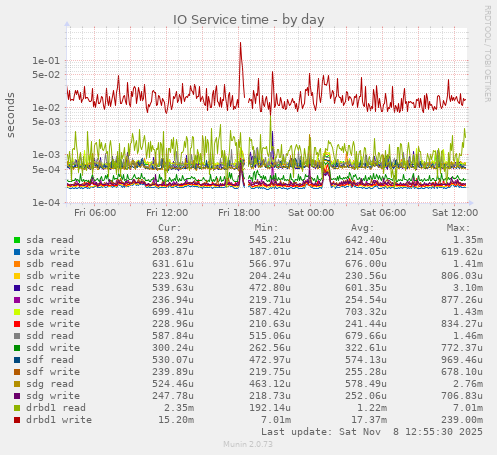497x455 pixels.
Task: Click the 'Munin 2.0.73' footer text
Action: click(x=248, y=444)
